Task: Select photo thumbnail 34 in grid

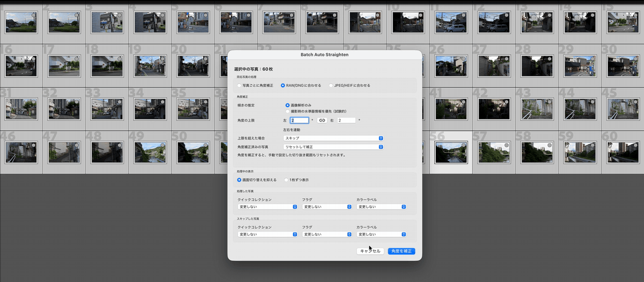Action: (x=150, y=109)
